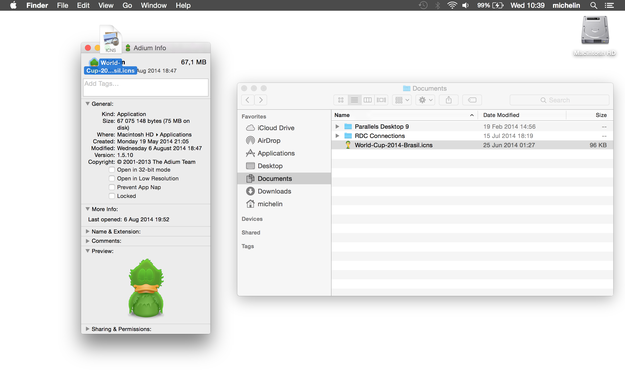The width and height of the screenshot is (625, 390).
Task: Enable Open in 32-bit mode checkbox
Action: click(x=112, y=170)
